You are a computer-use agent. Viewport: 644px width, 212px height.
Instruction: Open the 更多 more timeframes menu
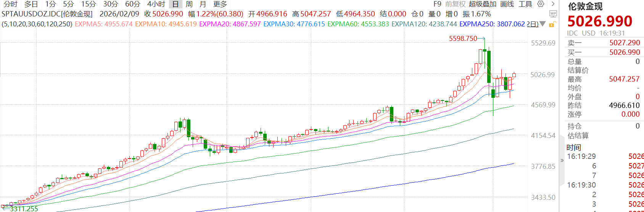pyautogui.click(x=220, y=4)
